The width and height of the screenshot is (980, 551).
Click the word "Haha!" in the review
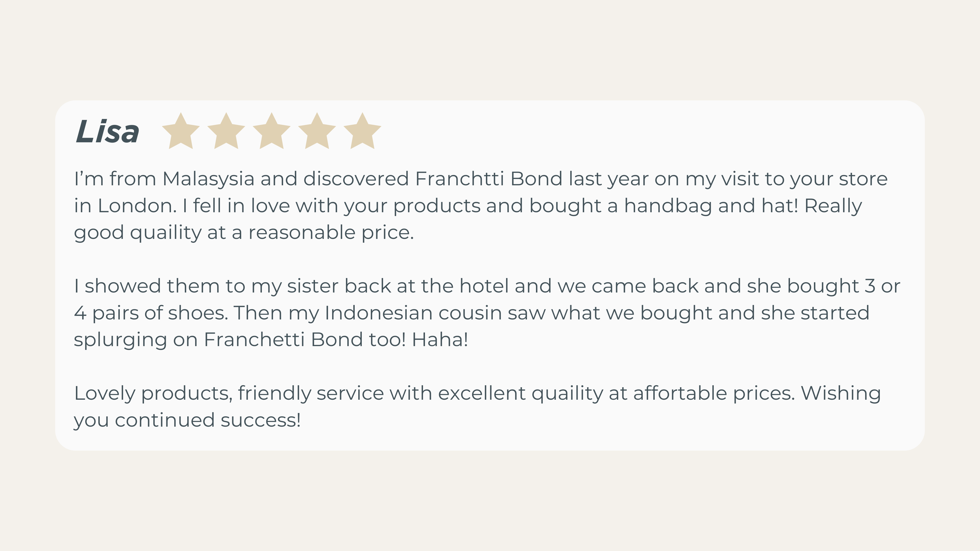tap(440, 340)
